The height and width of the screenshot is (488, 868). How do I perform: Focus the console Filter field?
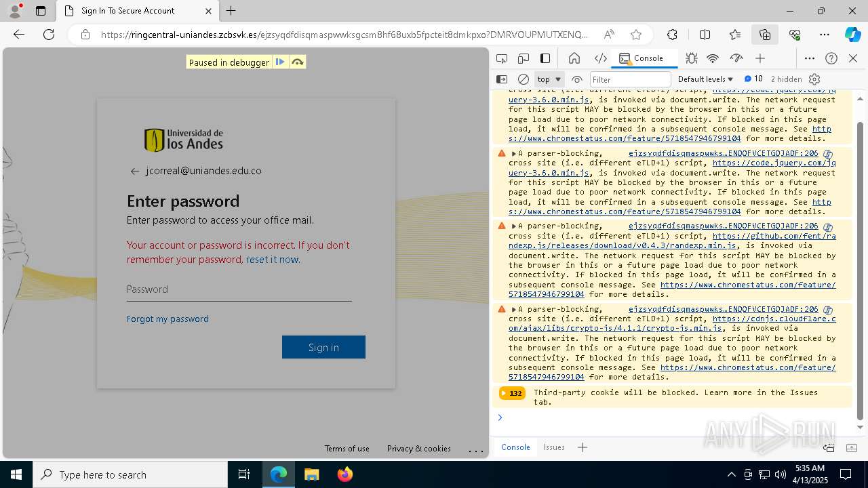point(630,79)
